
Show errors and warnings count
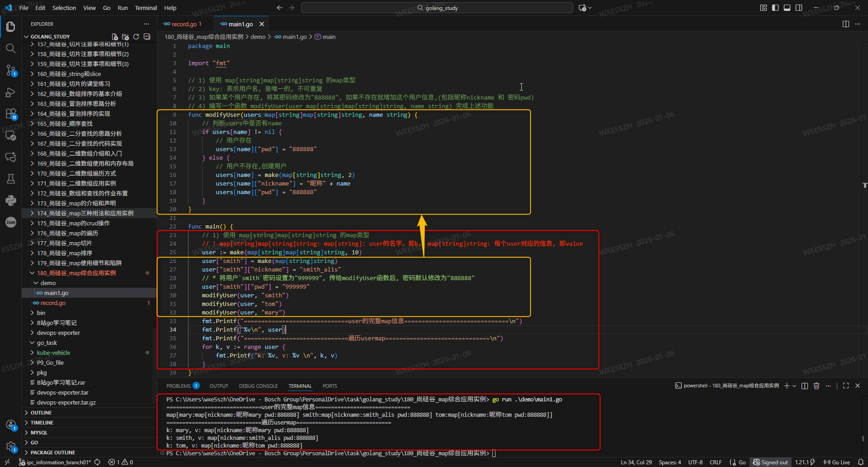121,462
